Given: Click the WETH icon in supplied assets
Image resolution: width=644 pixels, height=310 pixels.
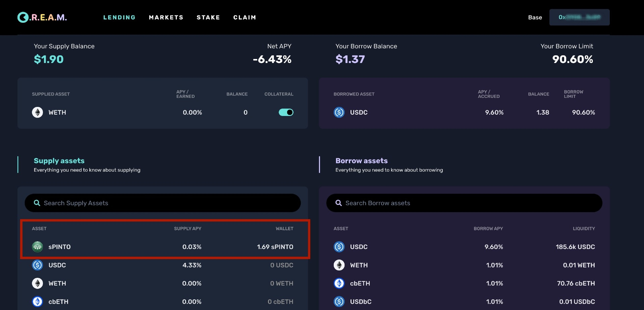Looking at the screenshot, I should [x=37, y=112].
